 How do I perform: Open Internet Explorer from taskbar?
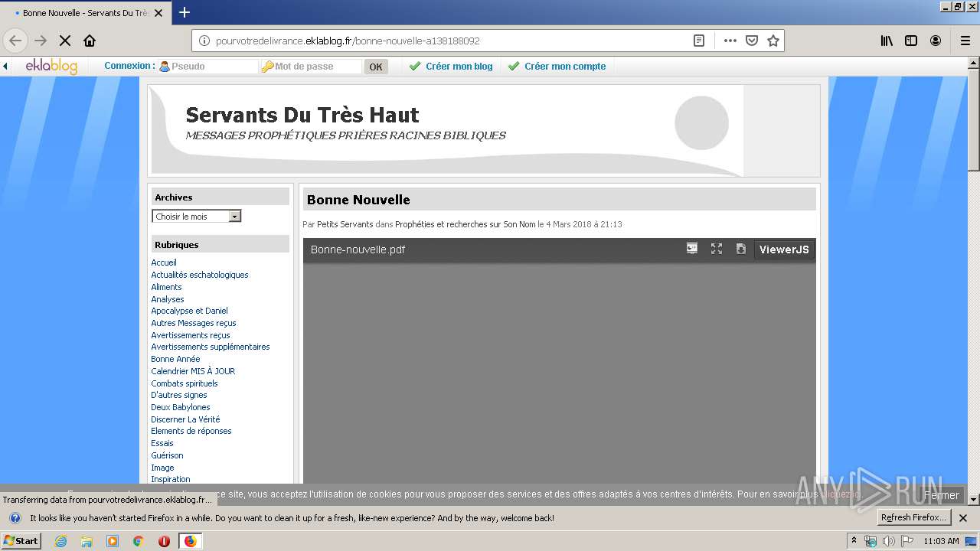60,541
